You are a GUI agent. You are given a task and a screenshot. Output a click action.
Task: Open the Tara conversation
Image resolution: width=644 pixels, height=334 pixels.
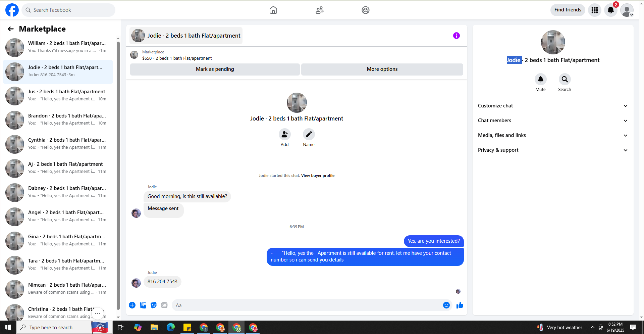coord(58,265)
